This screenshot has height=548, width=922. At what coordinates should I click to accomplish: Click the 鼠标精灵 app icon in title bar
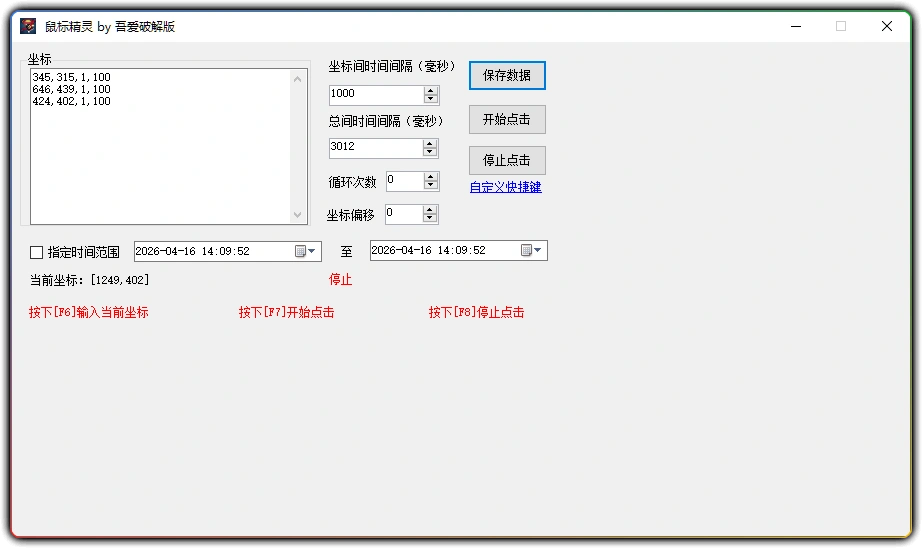click(x=28, y=26)
